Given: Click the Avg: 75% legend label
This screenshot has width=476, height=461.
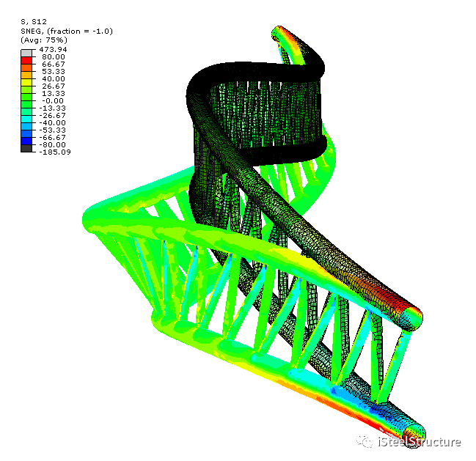Looking at the screenshot, I should pyautogui.click(x=45, y=40).
